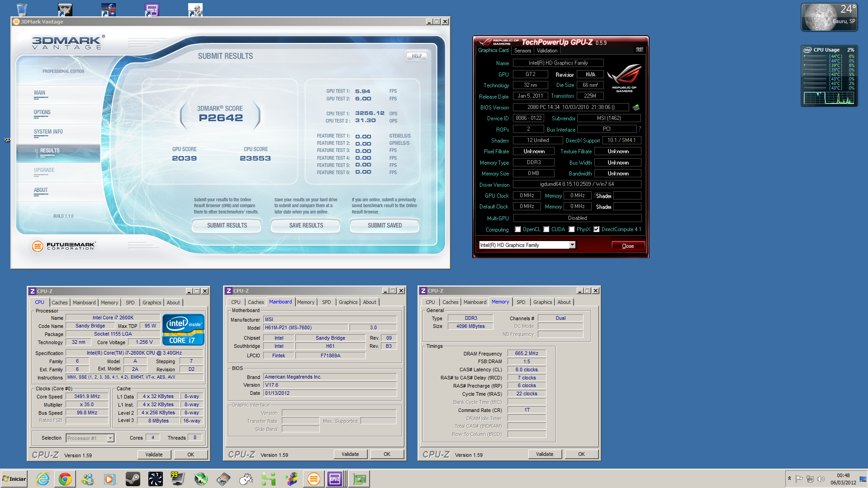Open the Caches tab in the left CPU-Z window
Screen dimensions: 868x488
pyautogui.click(x=59, y=303)
